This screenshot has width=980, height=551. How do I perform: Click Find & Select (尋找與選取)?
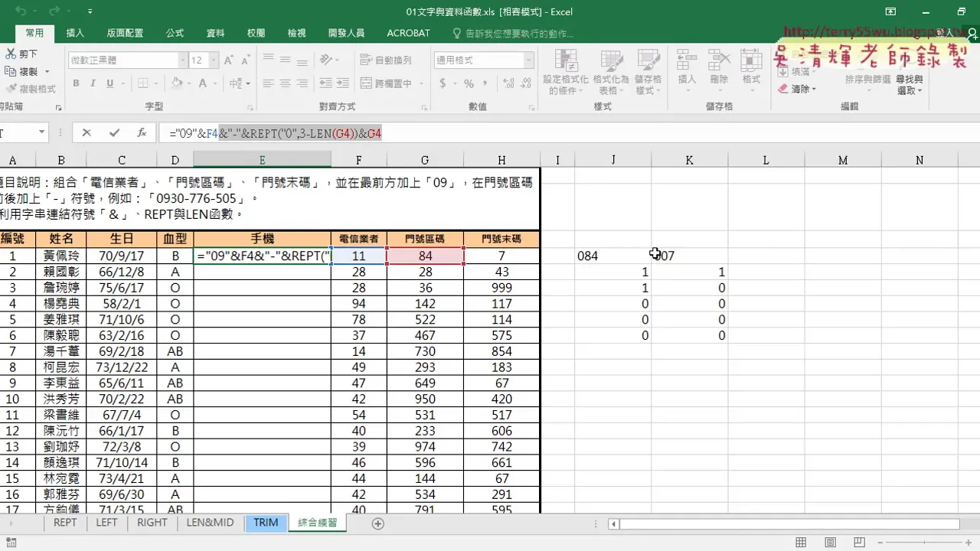[909, 84]
